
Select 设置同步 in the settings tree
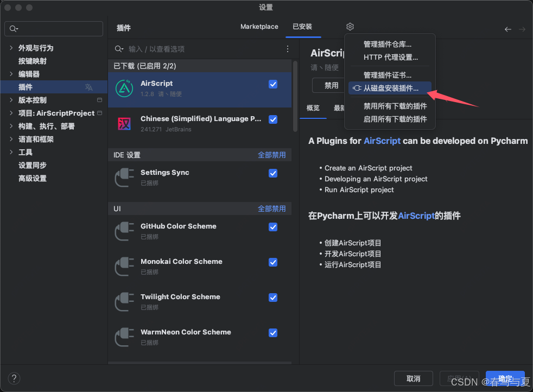(32, 165)
